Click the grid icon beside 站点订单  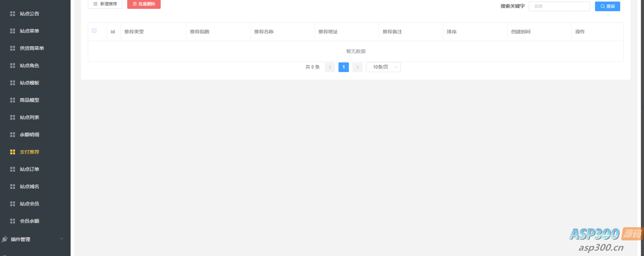tap(13, 169)
